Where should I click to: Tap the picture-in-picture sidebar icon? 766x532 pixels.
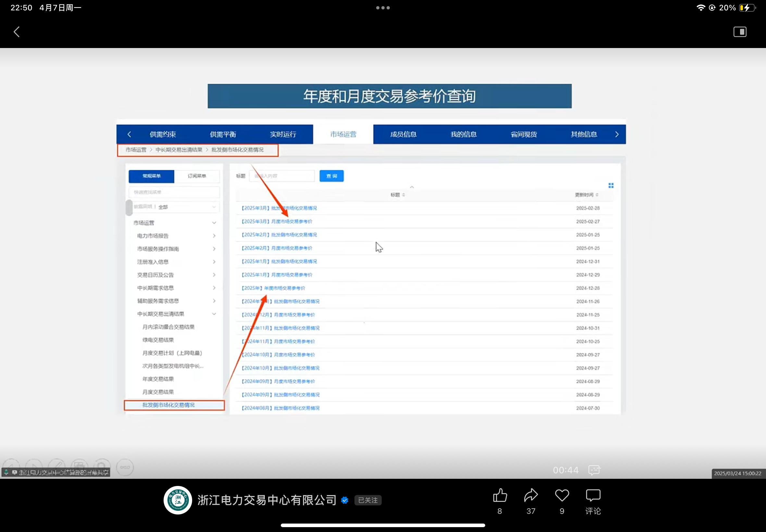coord(740,32)
